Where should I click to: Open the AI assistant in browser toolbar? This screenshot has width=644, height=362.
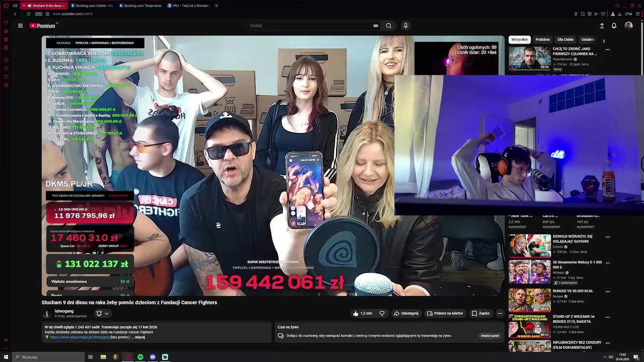[629, 14]
